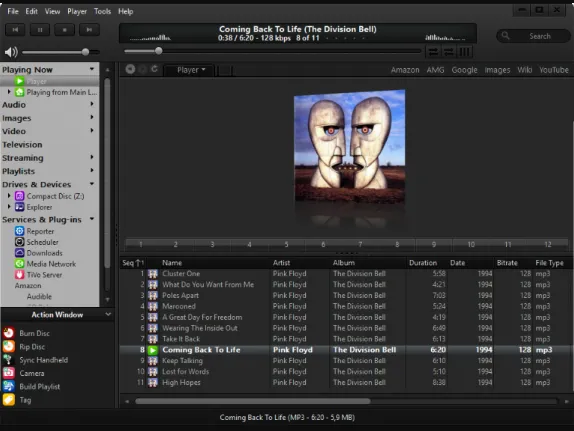Collapse the Action Window panel

(108, 314)
